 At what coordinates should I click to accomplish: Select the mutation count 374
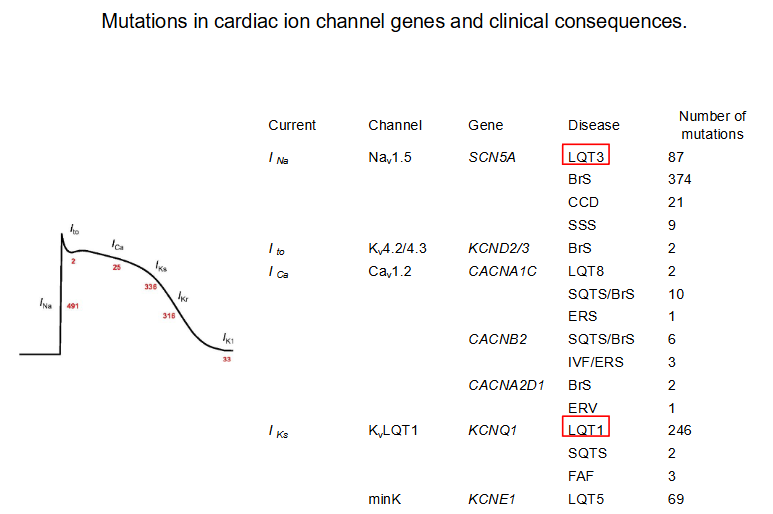pos(681,180)
